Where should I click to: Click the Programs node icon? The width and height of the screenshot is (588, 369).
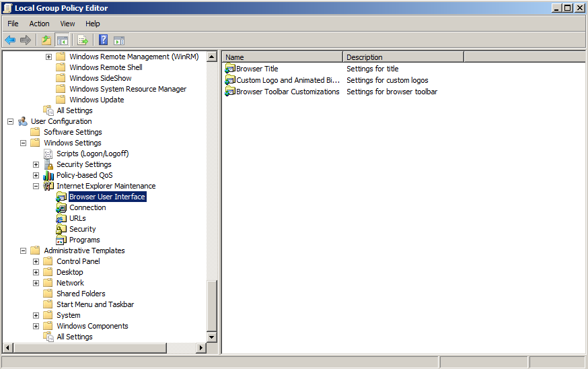(61, 240)
